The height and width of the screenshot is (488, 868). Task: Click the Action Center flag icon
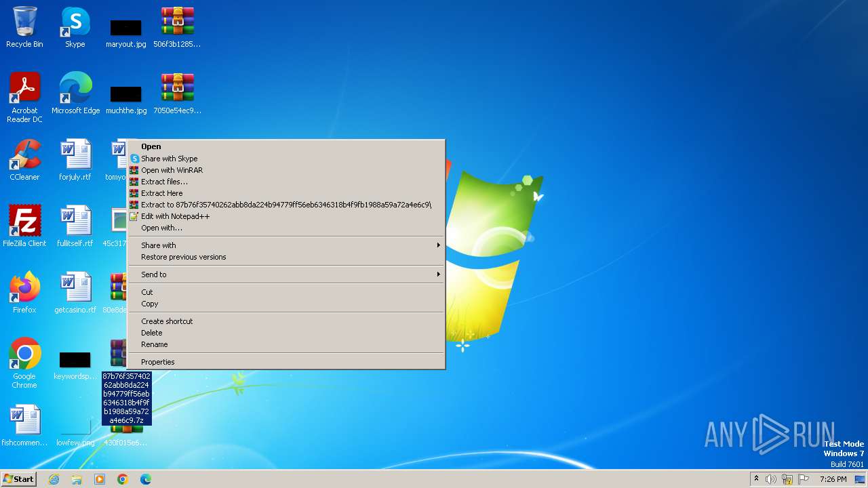pyautogui.click(x=804, y=479)
